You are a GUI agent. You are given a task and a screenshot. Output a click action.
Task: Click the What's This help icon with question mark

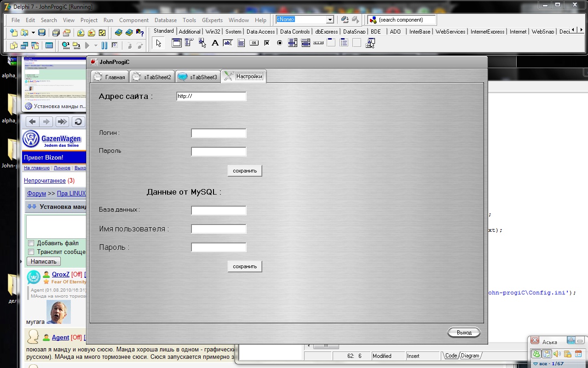coord(140,33)
